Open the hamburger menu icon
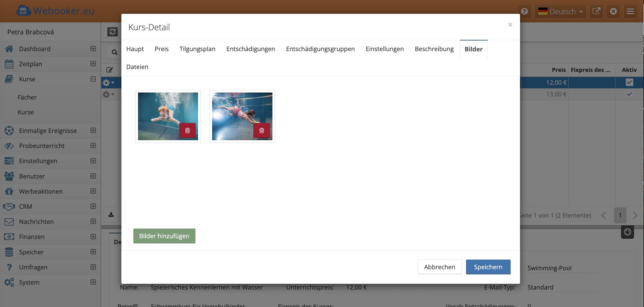 pos(630,11)
